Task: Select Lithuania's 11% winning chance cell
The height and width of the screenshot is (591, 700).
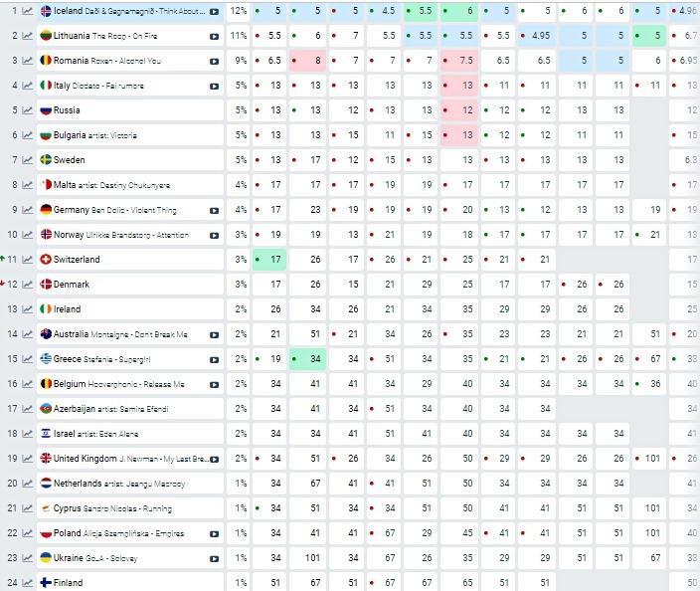Action: tap(238, 36)
